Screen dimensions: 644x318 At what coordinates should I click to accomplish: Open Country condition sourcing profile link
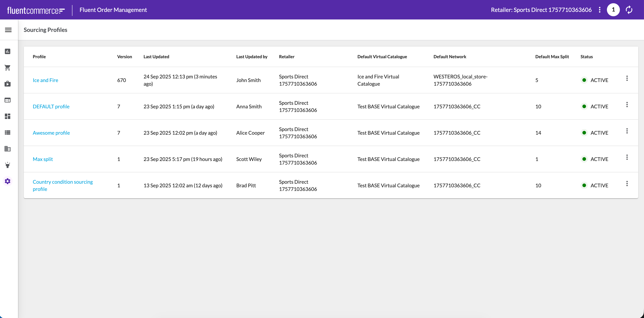62,185
